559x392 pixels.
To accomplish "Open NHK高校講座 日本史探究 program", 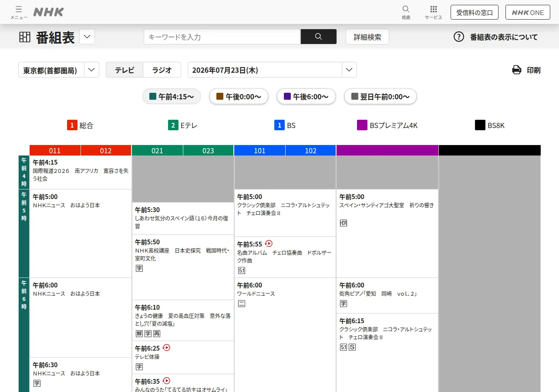I will 183,267.
